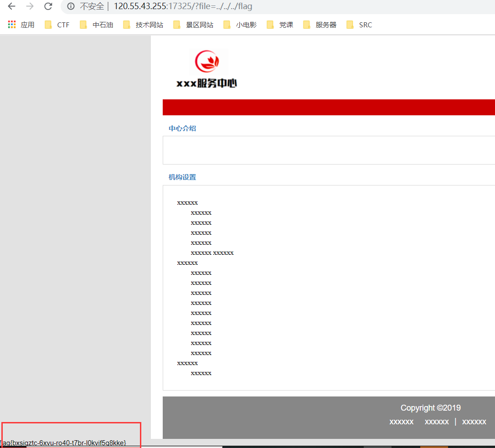Image resolution: width=495 pixels, height=448 pixels.
Task: Click the last xxxxxx footer link
Action: coord(474,422)
